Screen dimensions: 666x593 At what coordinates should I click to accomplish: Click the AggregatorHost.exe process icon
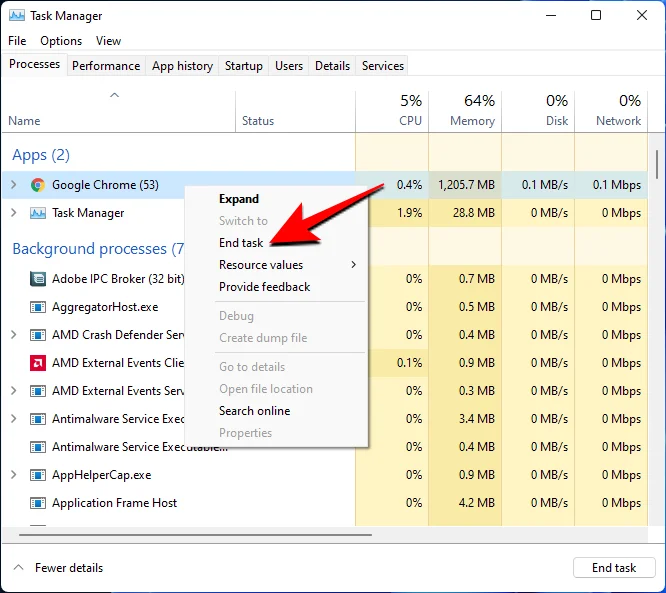pyautogui.click(x=38, y=307)
